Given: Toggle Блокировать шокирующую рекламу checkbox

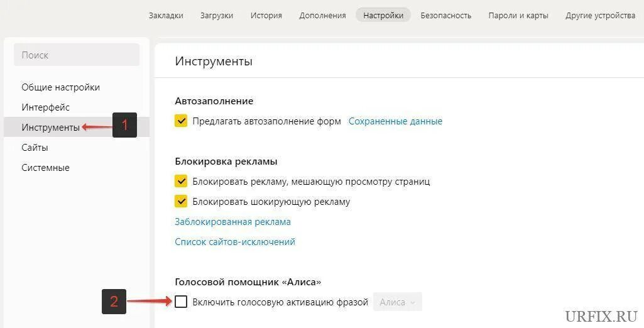Looking at the screenshot, I should tap(181, 202).
